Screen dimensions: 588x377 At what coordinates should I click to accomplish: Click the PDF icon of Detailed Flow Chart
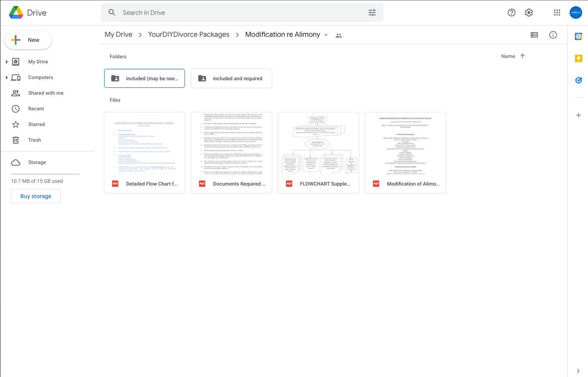[x=115, y=184]
